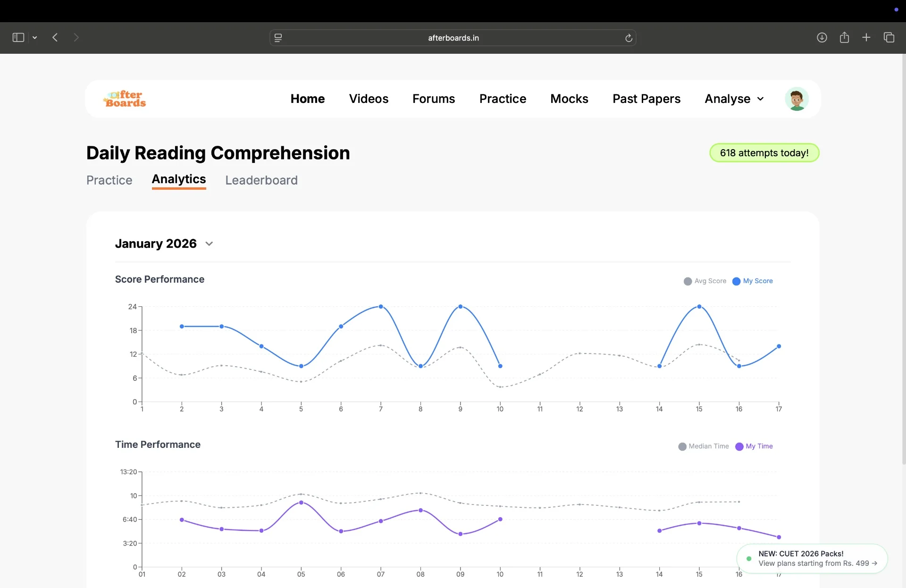Click the My Score data point on day 7

click(x=381, y=307)
